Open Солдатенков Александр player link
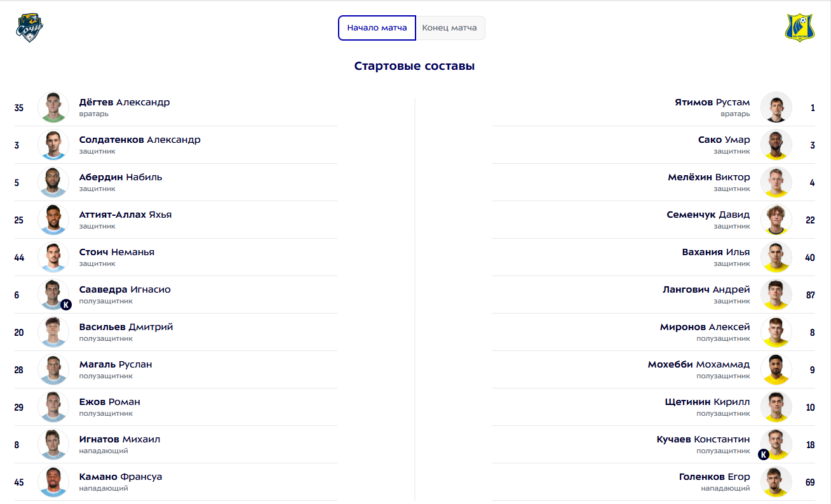The width and height of the screenshot is (831, 504). (140, 140)
